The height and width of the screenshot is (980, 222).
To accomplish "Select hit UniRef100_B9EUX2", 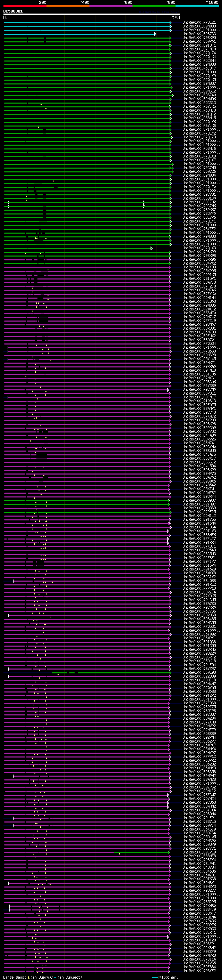I will [x=199, y=336].
